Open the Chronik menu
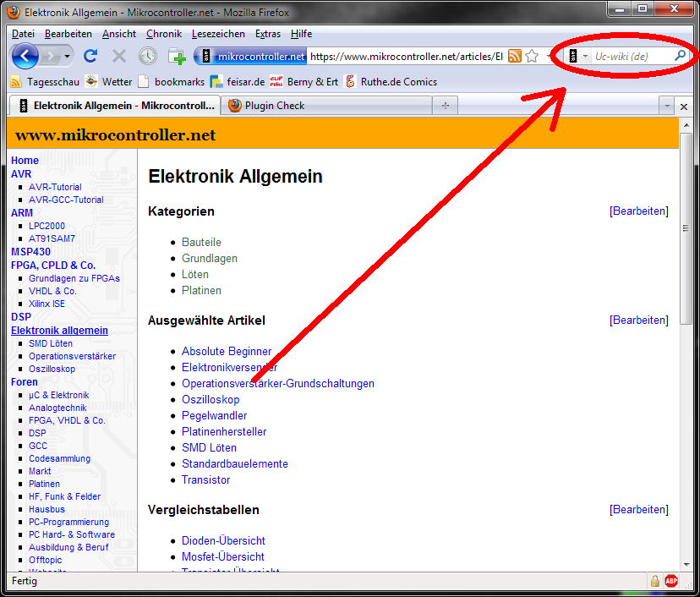The width and height of the screenshot is (700, 597). [x=164, y=34]
